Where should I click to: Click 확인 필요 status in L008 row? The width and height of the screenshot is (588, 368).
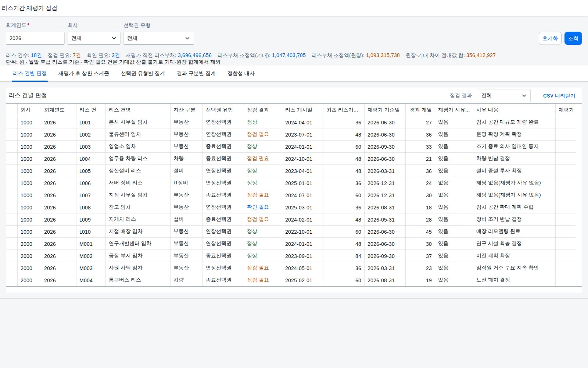point(258,207)
